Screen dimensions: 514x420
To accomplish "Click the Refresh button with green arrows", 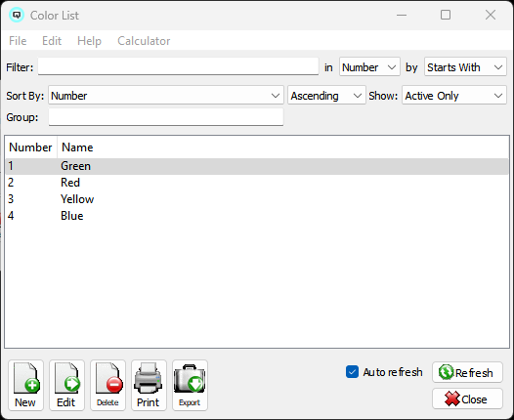I will coord(467,372).
